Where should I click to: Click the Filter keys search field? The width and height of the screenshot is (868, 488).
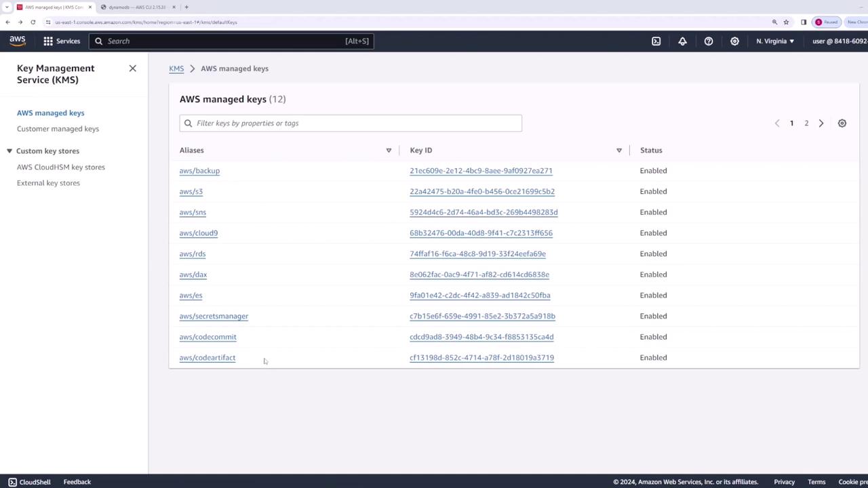pos(351,123)
